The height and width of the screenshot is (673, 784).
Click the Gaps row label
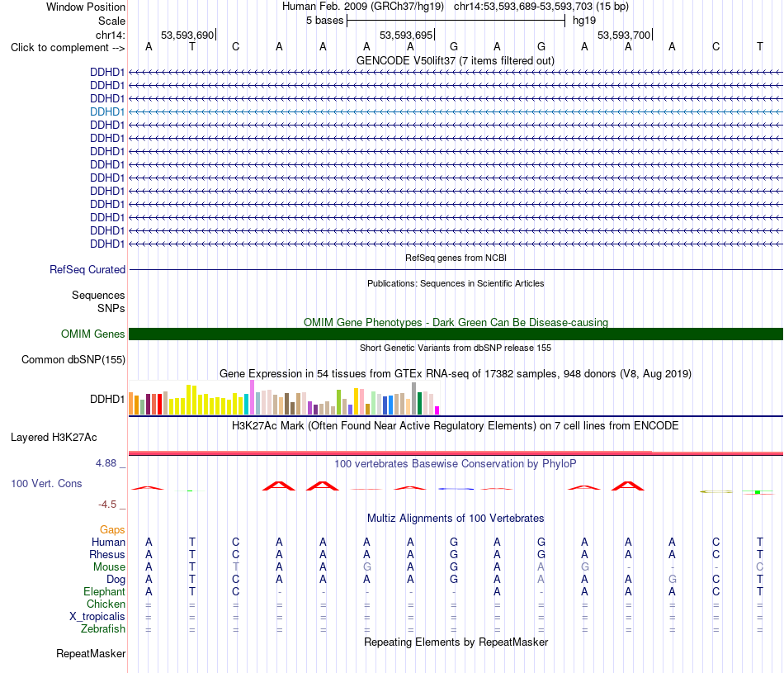112,530
